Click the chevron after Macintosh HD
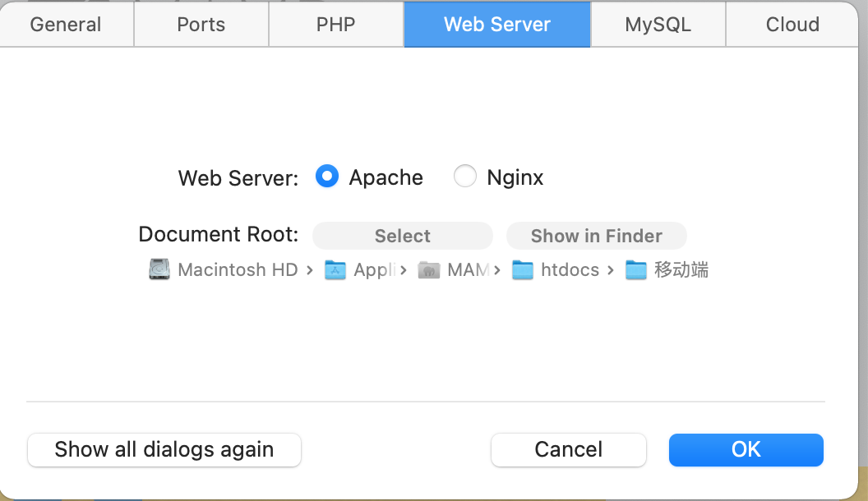868x501 pixels. click(309, 269)
